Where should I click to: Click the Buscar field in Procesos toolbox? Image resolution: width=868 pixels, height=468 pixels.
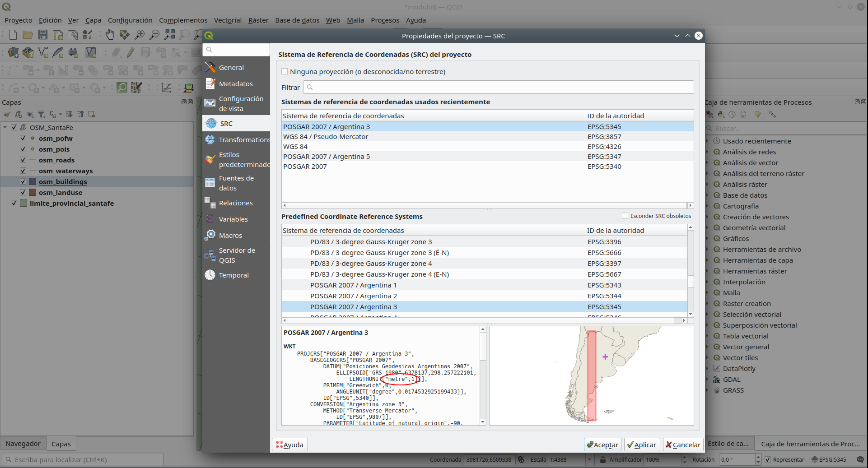[x=786, y=128]
